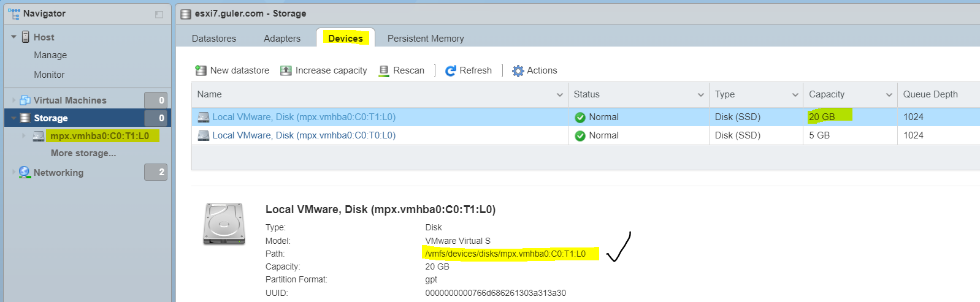Select Monitor under Host

[49, 75]
